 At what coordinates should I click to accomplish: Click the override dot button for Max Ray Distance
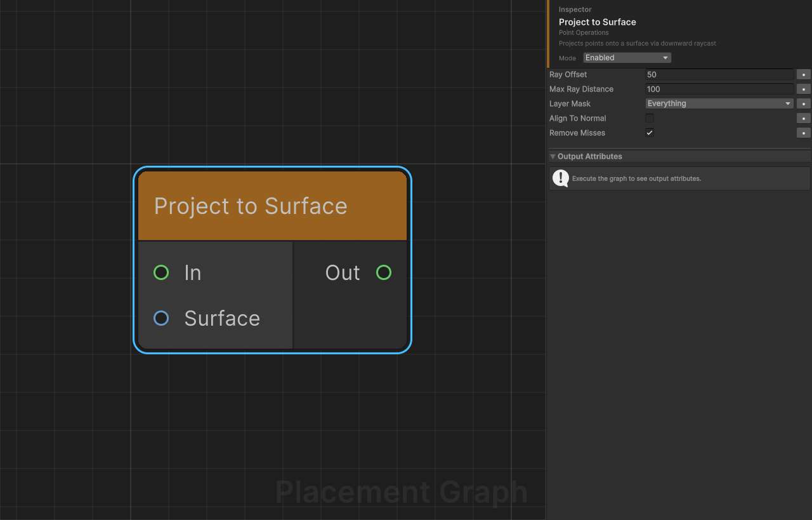click(804, 89)
